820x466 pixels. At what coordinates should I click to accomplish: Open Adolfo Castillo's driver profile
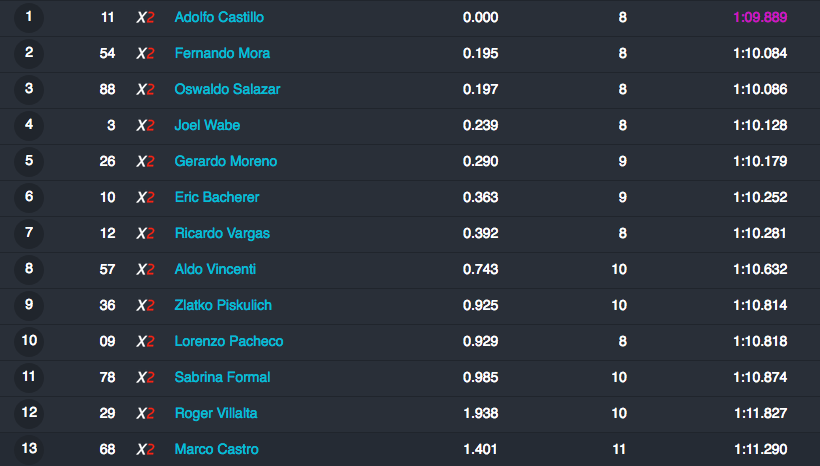point(219,17)
